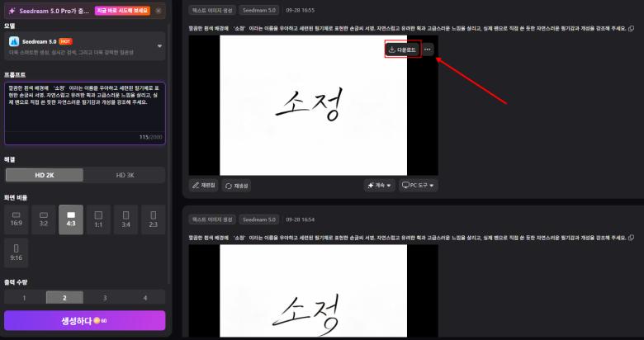Click the 모델 section label
Screen dimensions: 644x340
tap(9, 26)
